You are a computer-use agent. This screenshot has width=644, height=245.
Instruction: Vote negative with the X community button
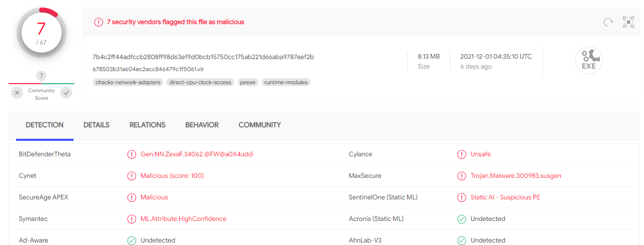click(x=17, y=93)
